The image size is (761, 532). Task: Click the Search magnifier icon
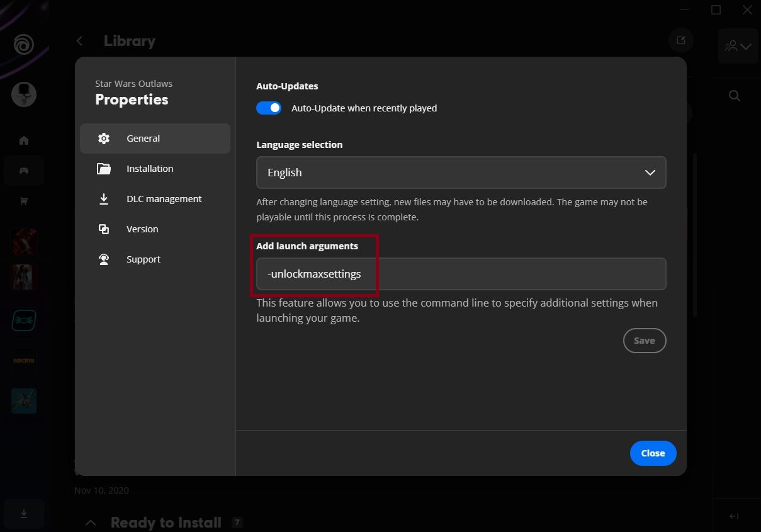pyautogui.click(x=735, y=96)
